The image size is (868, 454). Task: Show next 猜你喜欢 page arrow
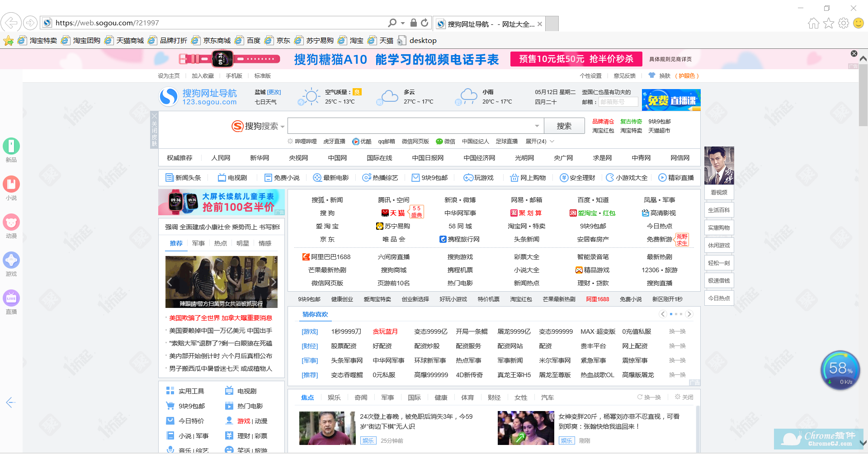click(x=689, y=314)
